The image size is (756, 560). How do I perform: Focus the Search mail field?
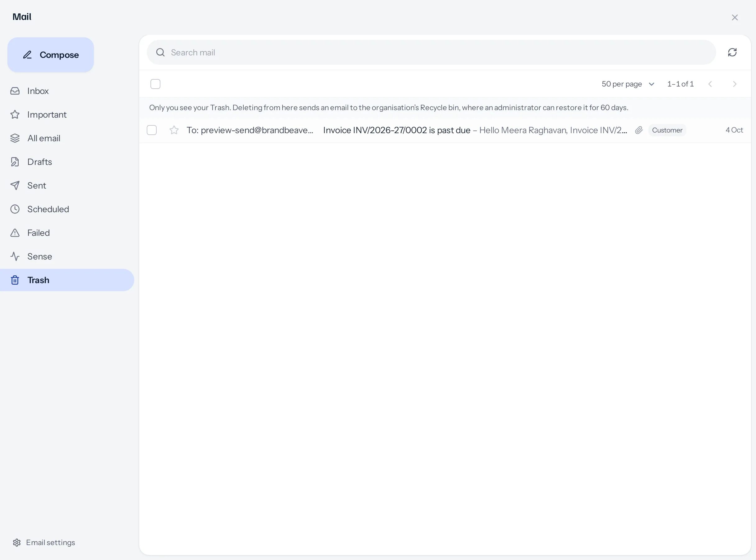pyautogui.click(x=431, y=53)
